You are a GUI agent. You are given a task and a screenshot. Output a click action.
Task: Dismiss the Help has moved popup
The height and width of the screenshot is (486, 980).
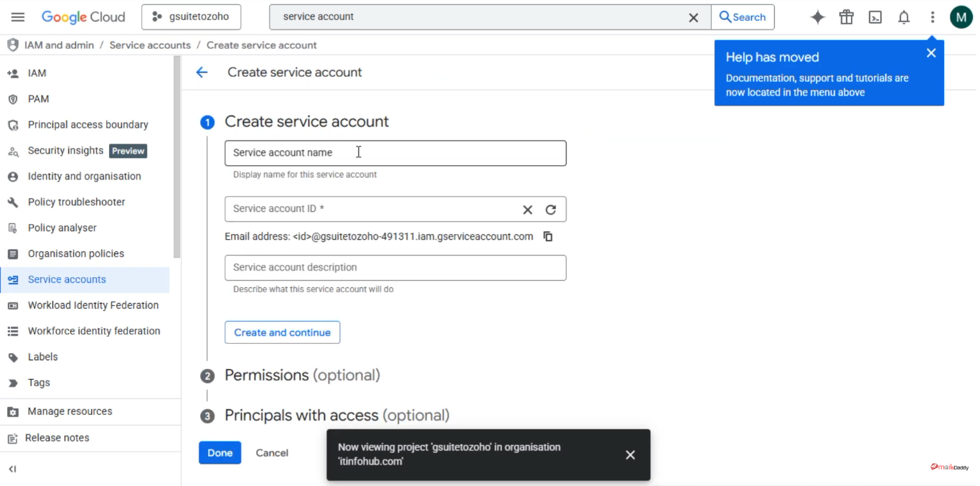[931, 53]
